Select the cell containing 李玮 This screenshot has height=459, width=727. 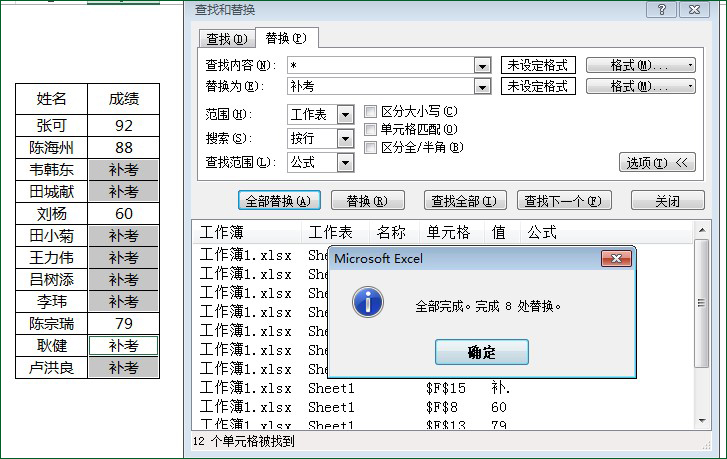(x=51, y=302)
